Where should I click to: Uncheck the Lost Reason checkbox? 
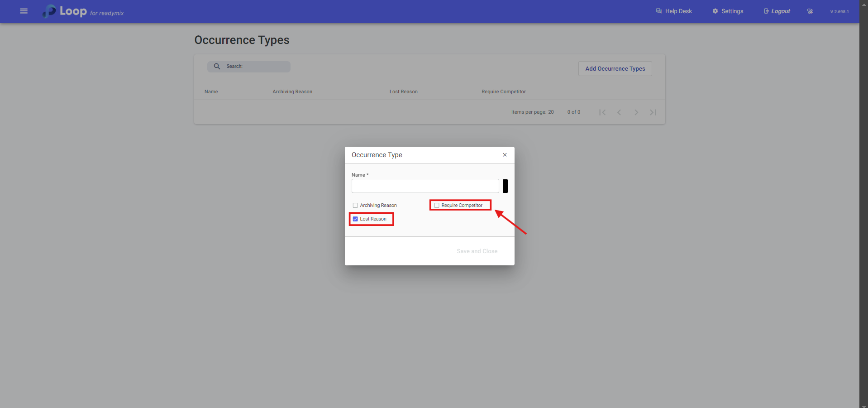point(355,219)
